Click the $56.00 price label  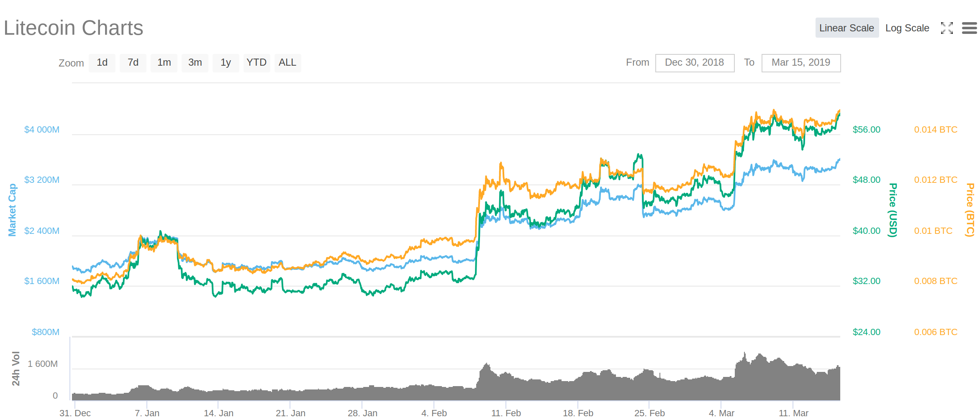[867, 130]
